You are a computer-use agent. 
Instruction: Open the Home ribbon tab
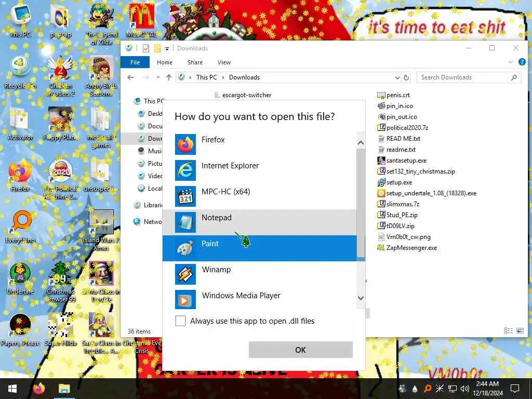coord(165,62)
